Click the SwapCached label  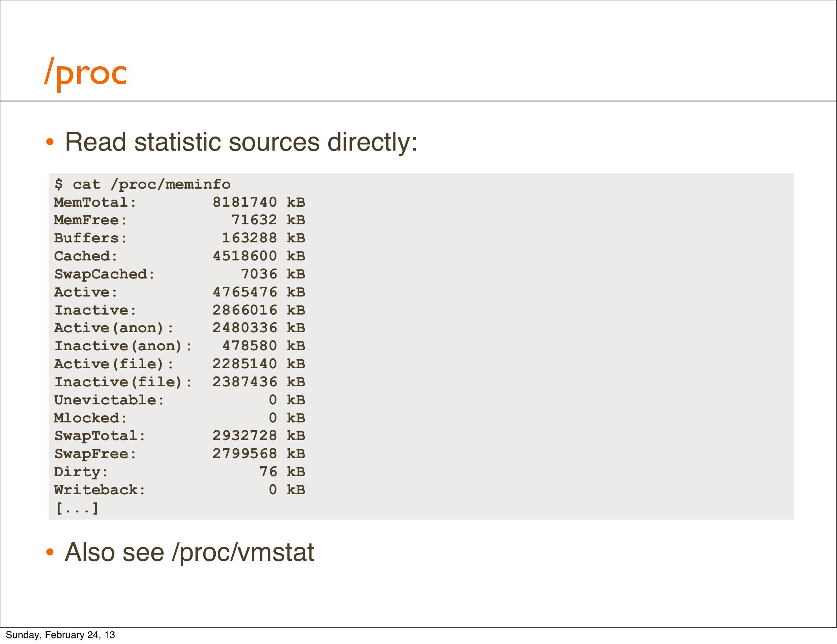pos(104,274)
